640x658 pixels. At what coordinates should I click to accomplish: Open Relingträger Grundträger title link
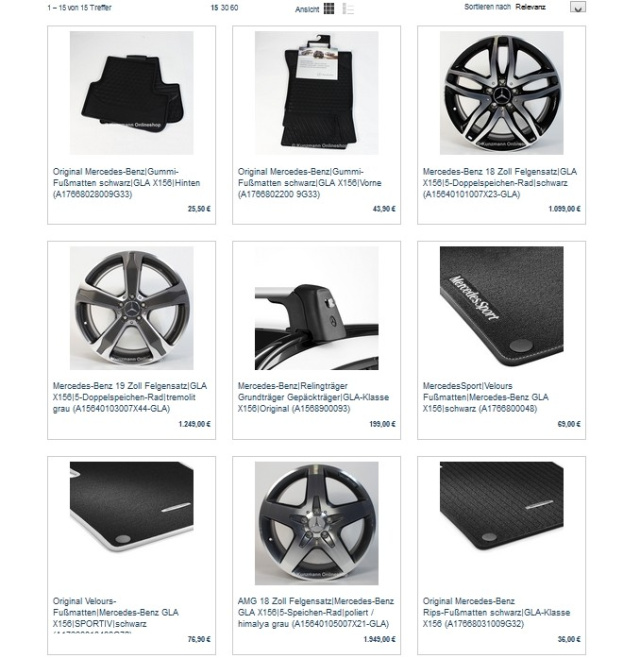pos(313,397)
